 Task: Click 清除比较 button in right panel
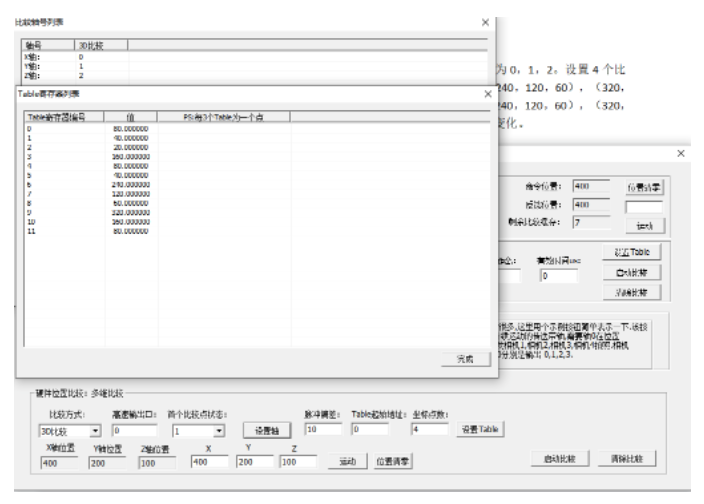pyautogui.click(x=632, y=293)
